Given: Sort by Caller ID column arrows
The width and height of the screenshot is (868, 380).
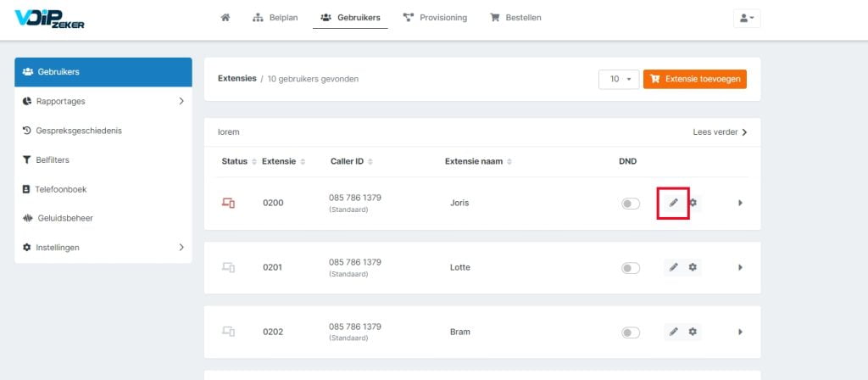Looking at the screenshot, I should tap(370, 162).
